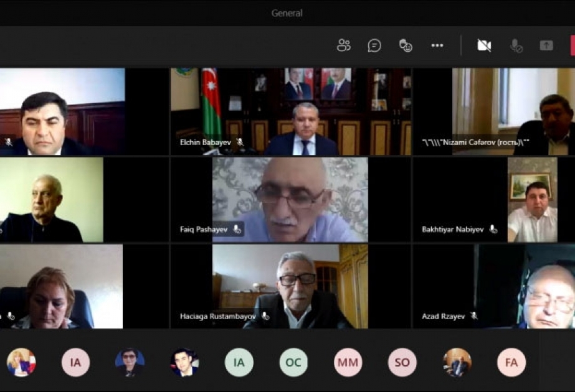Open the reactions and raise hand menu
Viewport: 575px width, 392px height.
tap(406, 45)
